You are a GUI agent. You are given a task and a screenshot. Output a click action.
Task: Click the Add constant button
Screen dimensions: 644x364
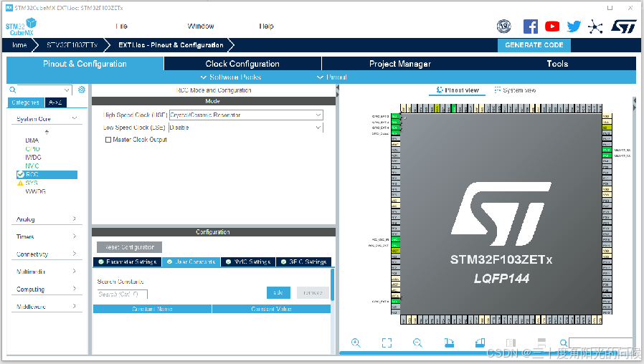278,292
